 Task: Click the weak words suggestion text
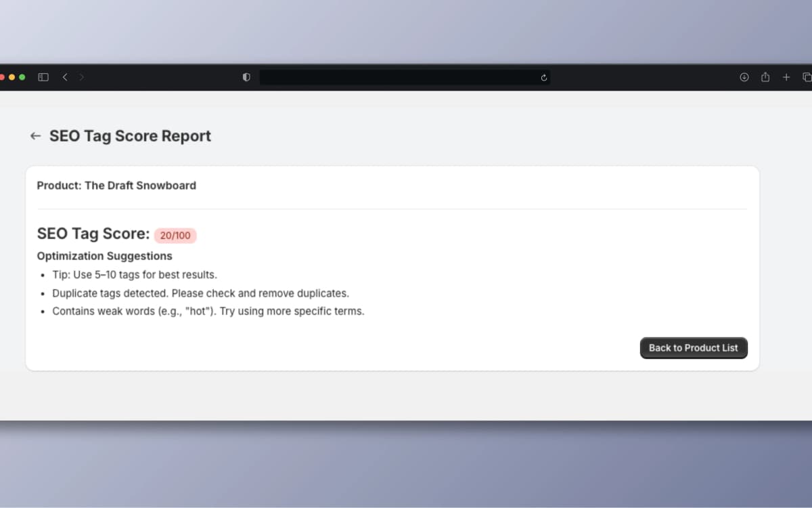pyautogui.click(x=208, y=311)
